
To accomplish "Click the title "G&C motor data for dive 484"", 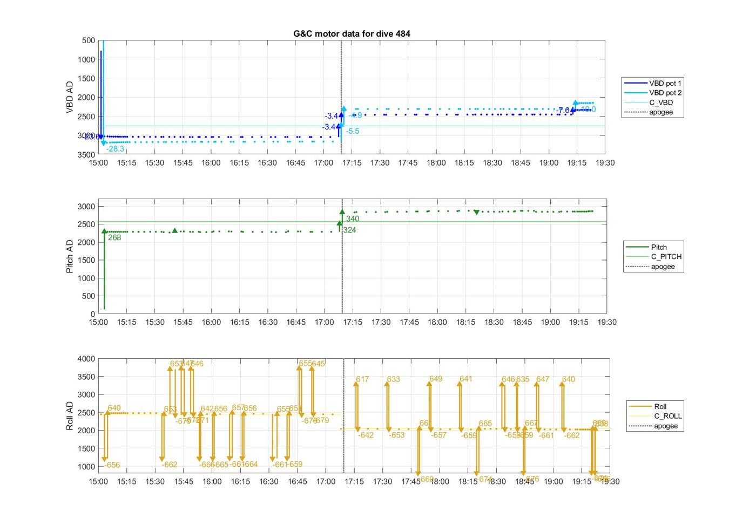I will pos(352,33).
